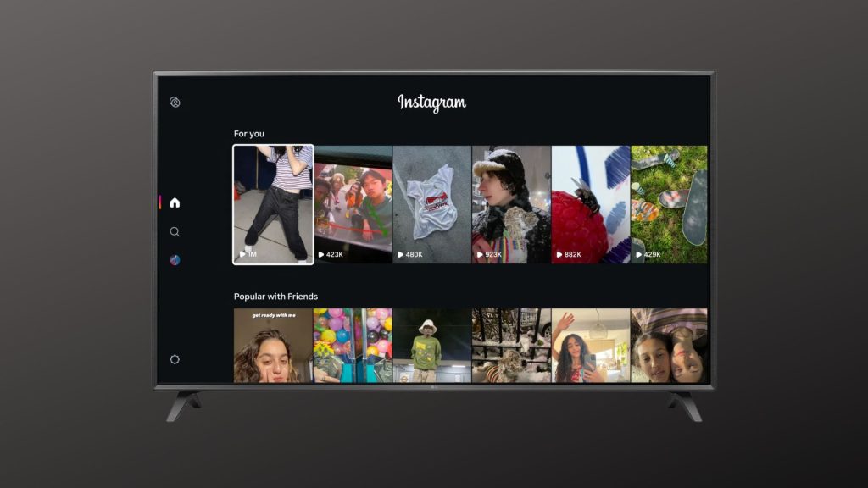
Task: Open Settings via the gear icon
Action: pos(175,359)
